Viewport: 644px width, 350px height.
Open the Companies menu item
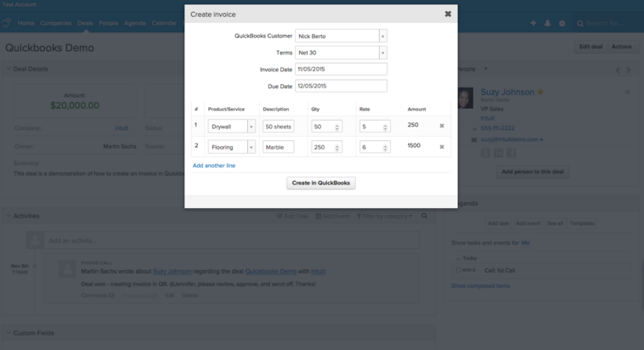click(56, 23)
